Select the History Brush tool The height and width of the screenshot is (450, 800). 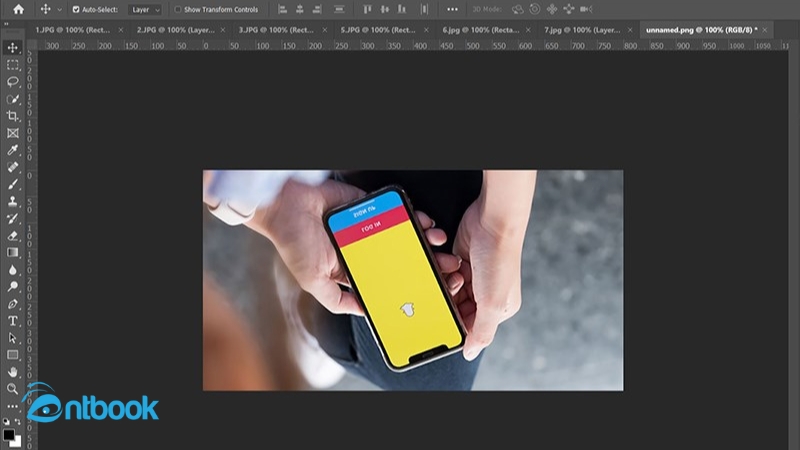point(13,218)
